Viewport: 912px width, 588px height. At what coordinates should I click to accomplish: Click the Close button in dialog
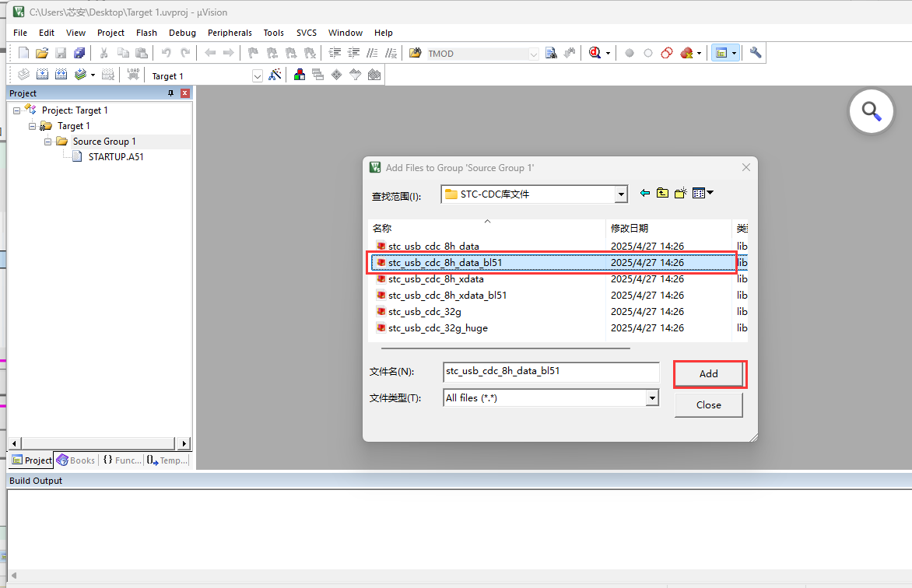(x=708, y=404)
